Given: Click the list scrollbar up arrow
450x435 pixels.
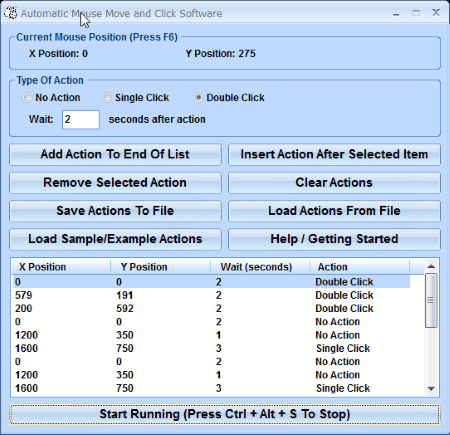Looking at the screenshot, I should [431, 266].
